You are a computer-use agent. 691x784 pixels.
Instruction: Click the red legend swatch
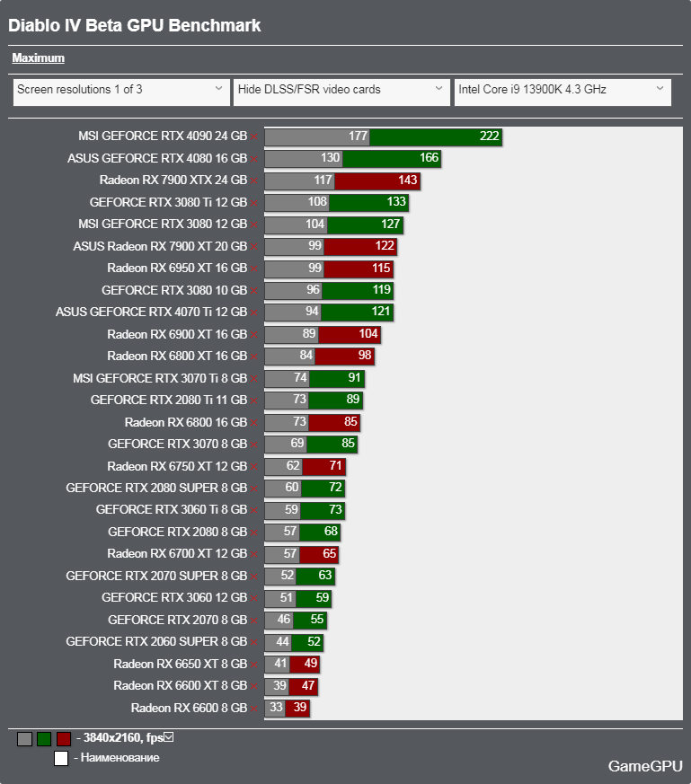pos(64,738)
